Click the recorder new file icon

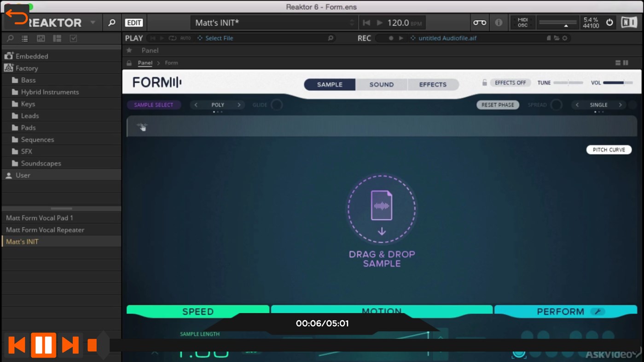coord(549,38)
